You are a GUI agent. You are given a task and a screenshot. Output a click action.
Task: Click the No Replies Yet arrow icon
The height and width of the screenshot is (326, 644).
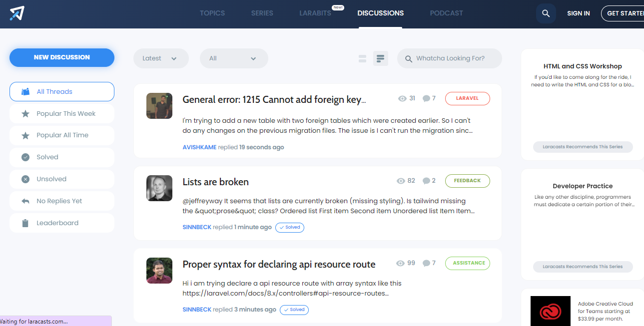(25, 201)
